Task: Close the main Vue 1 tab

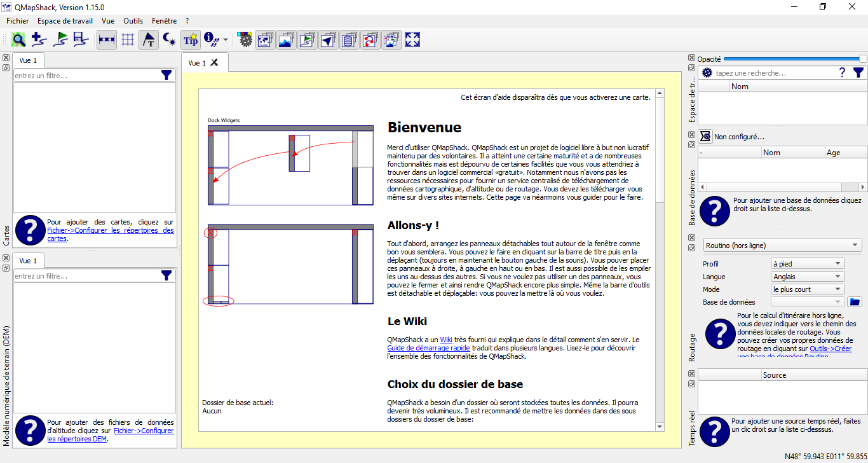Action: pos(215,62)
